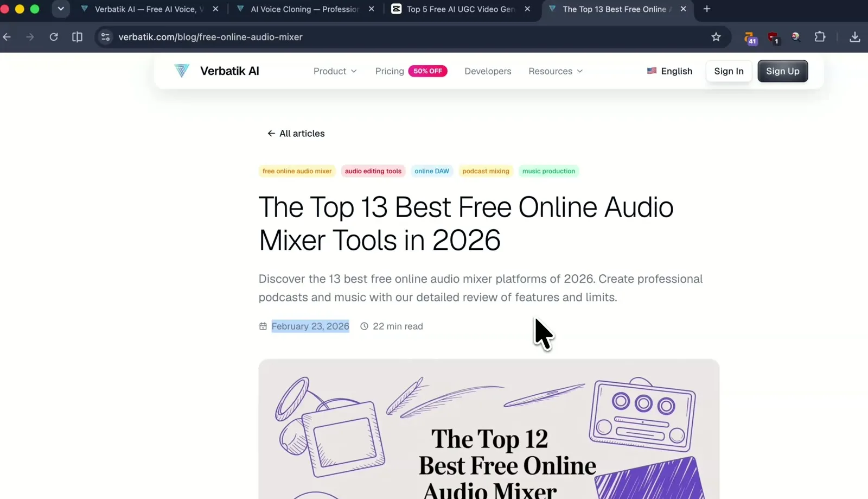Image resolution: width=868 pixels, height=499 pixels.
Task: Expand the Product menu
Action: click(x=335, y=71)
